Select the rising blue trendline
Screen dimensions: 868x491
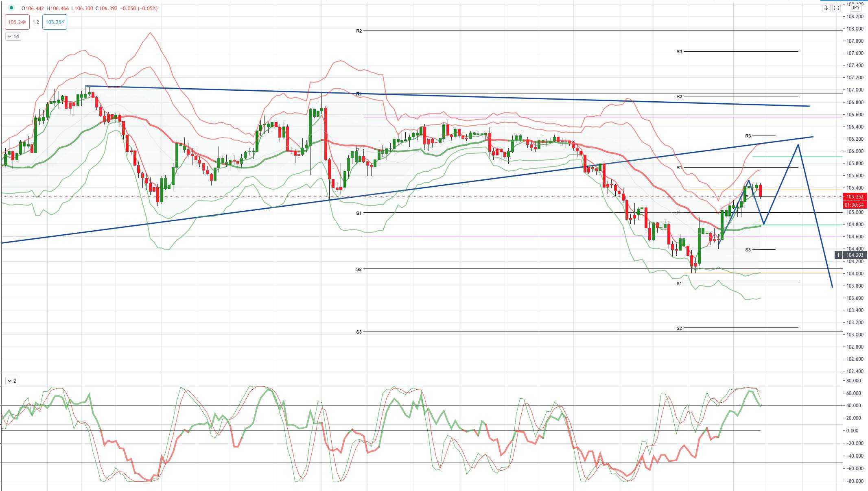point(407,190)
